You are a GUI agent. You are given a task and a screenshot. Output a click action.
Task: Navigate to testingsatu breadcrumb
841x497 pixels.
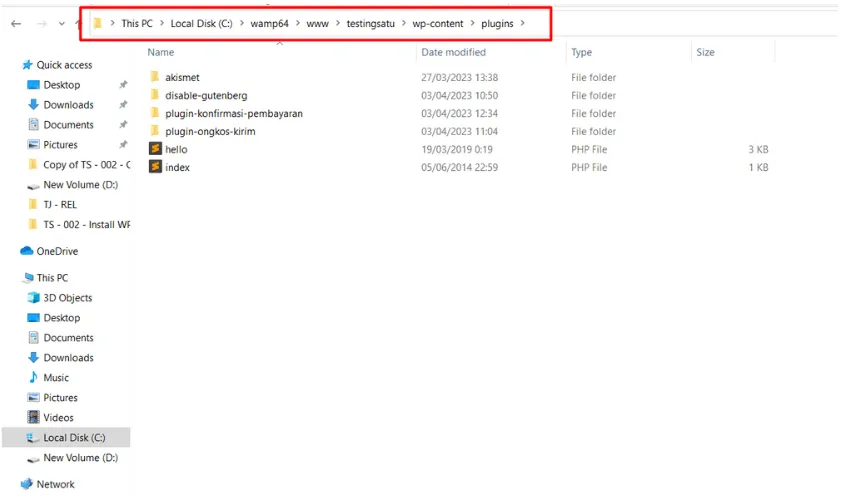[370, 24]
